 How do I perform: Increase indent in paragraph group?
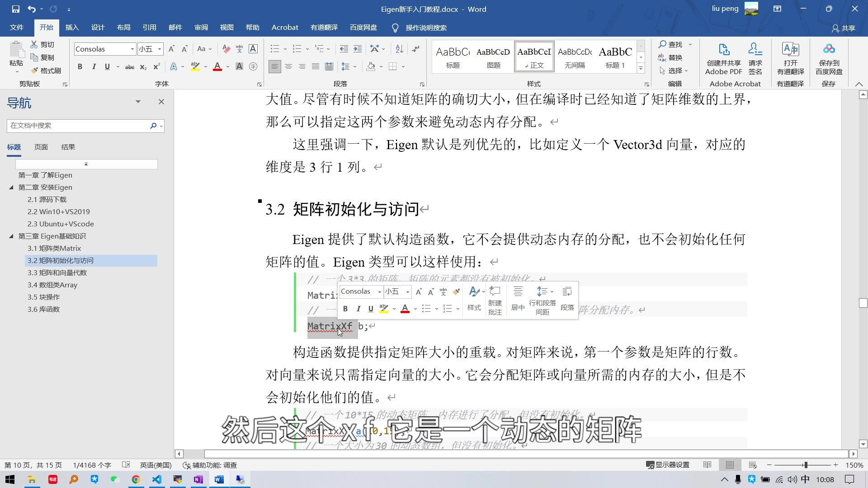[x=357, y=49]
